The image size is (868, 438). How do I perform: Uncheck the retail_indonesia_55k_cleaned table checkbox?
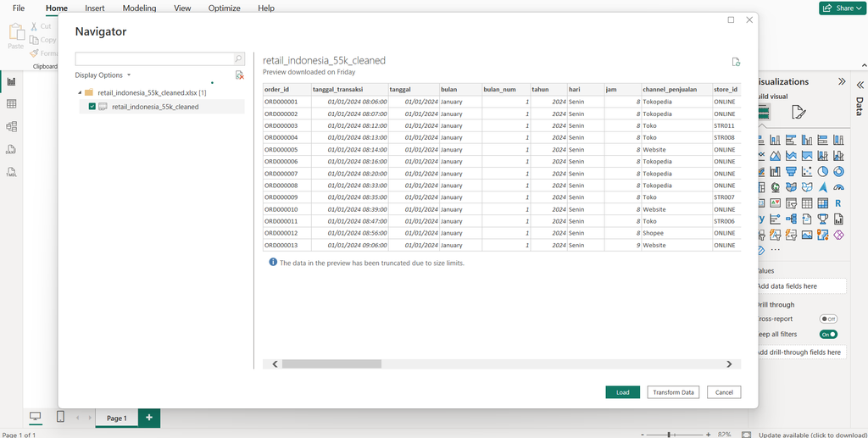92,107
